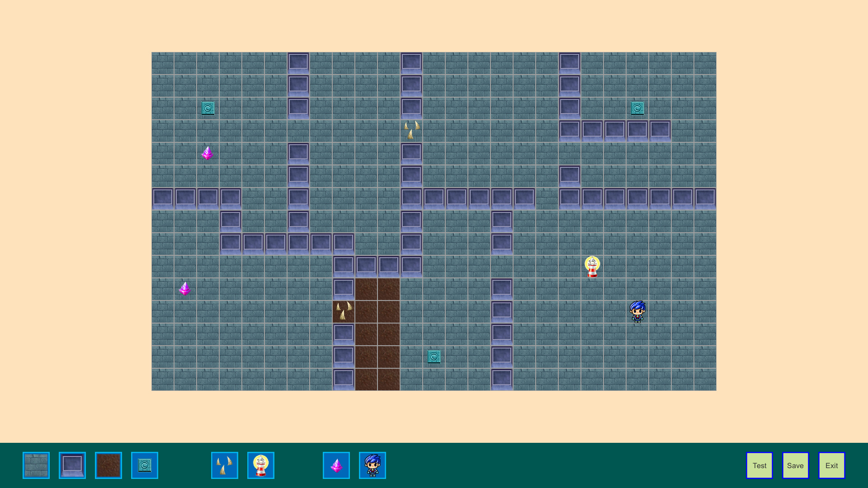The width and height of the screenshot is (868, 488).
Task: Select the teal spiral portal tile in the palette
Action: tap(144, 465)
